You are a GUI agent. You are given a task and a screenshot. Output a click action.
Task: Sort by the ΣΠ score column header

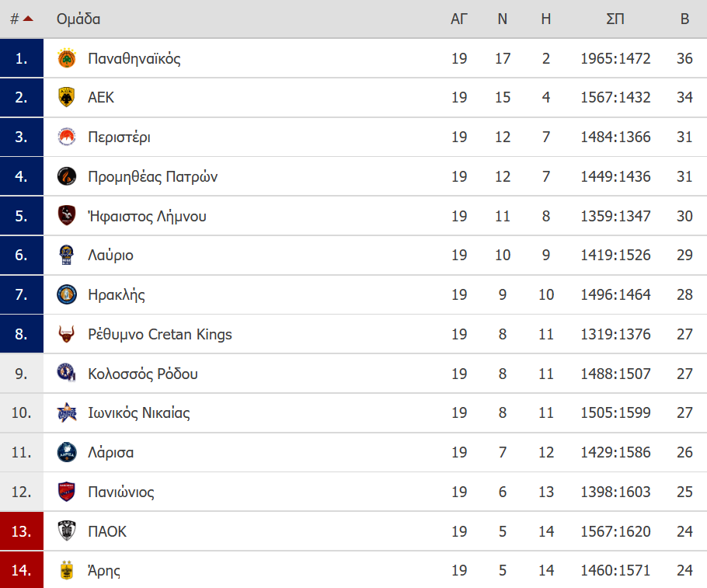tap(615, 19)
